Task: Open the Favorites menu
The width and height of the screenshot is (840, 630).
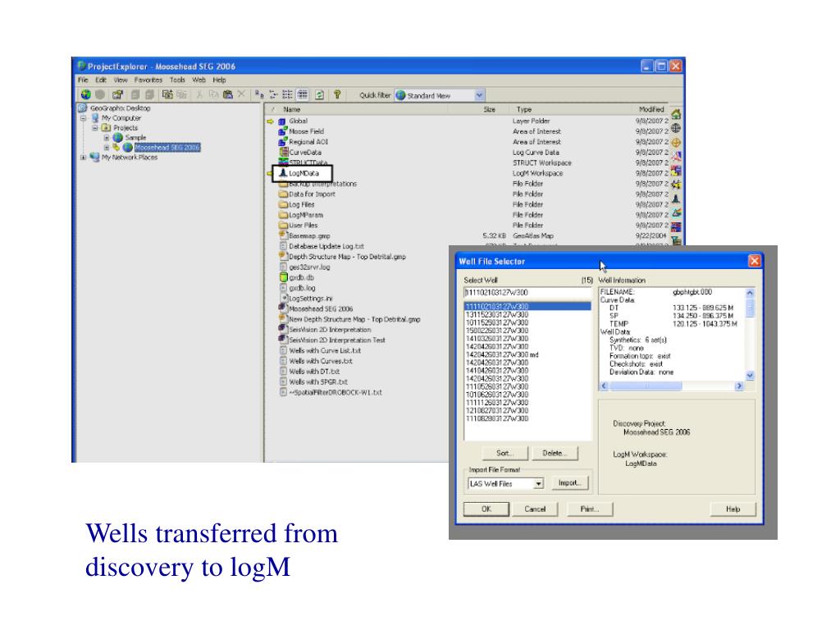Action: [148, 80]
